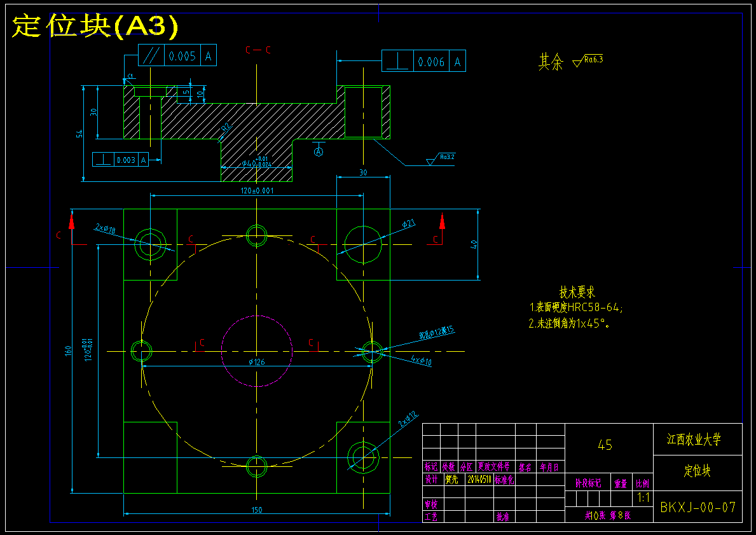Click the 阶段标记 cell

click(588, 483)
